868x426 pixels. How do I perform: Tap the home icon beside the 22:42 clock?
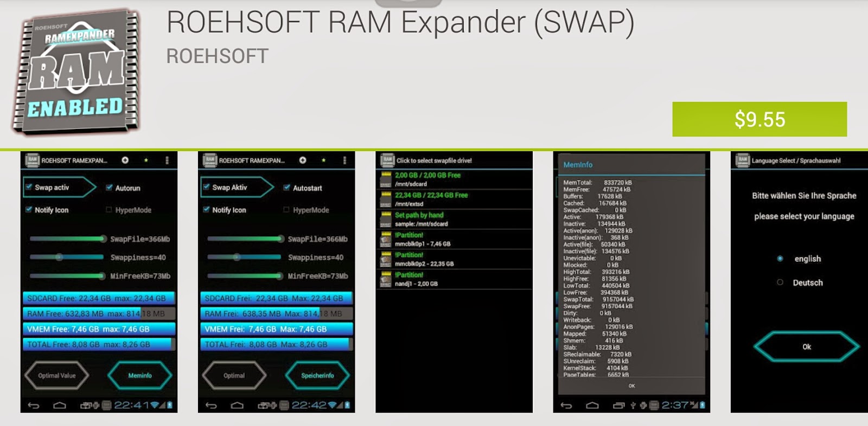tap(237, 405)
